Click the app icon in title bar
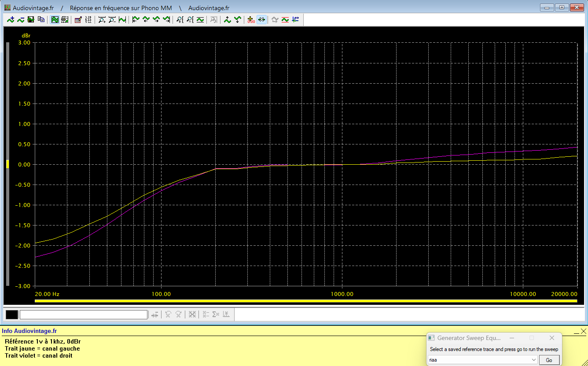Screen dimensions: 588x366 [7, 8]
